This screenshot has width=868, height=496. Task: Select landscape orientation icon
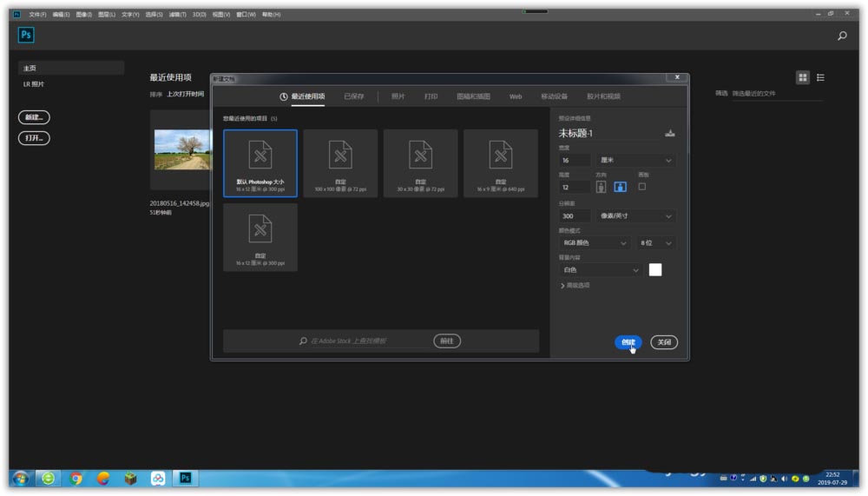[620, 187]
